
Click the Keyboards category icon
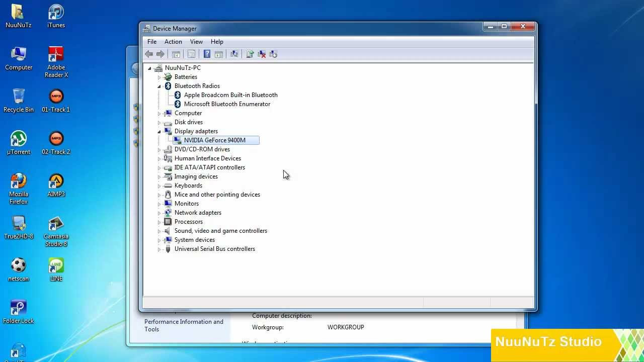168,186
